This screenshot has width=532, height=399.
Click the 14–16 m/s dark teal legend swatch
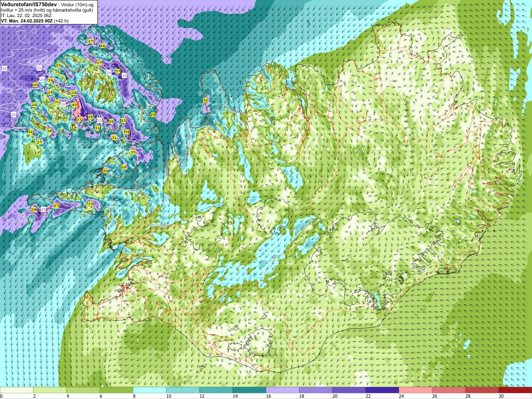pos(249,390)
